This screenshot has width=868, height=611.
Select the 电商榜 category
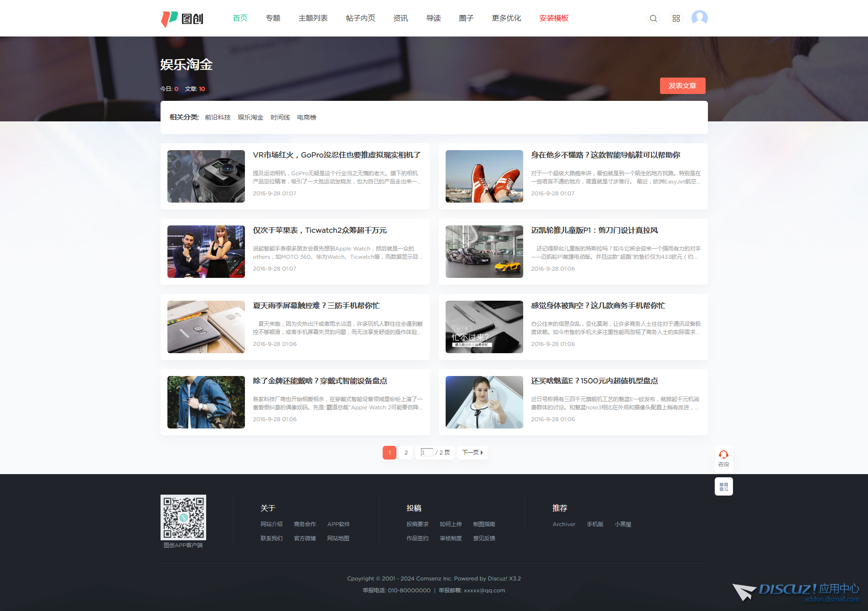[307, 117]
